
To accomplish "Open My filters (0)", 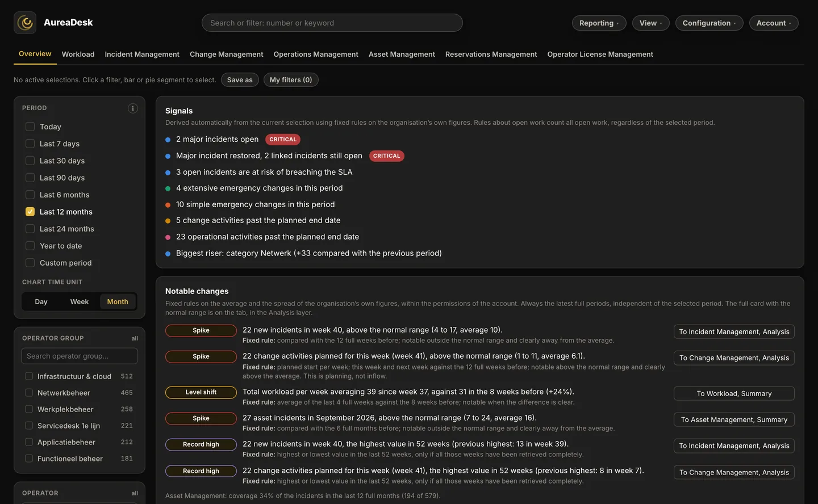I will [x=291, y=80].
